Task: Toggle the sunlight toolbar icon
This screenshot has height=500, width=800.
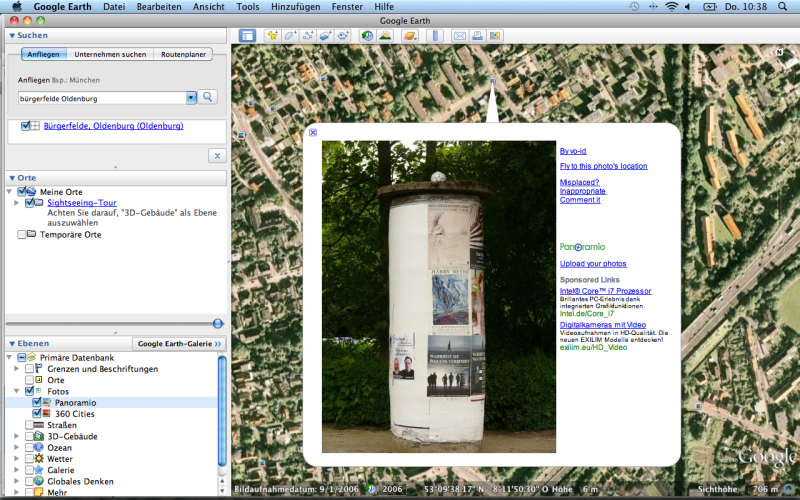Action: click(385, 36)
